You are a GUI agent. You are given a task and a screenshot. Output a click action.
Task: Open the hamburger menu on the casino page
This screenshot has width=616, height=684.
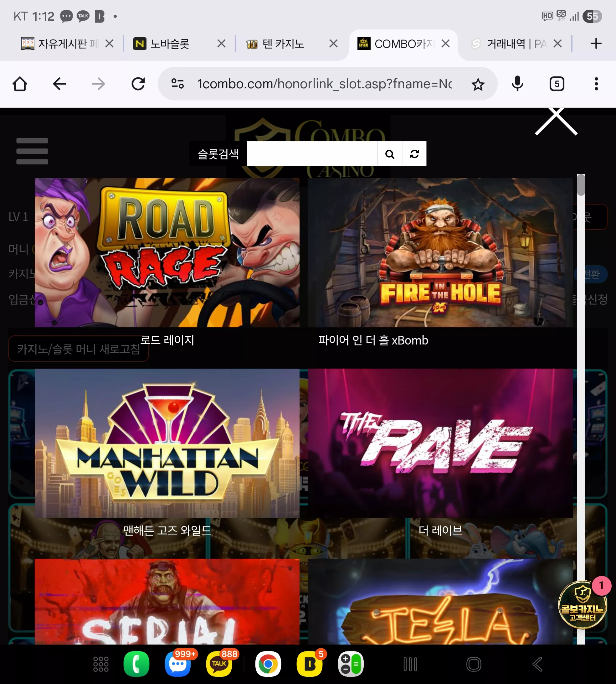pyautogui.click(x=32, y=151)
